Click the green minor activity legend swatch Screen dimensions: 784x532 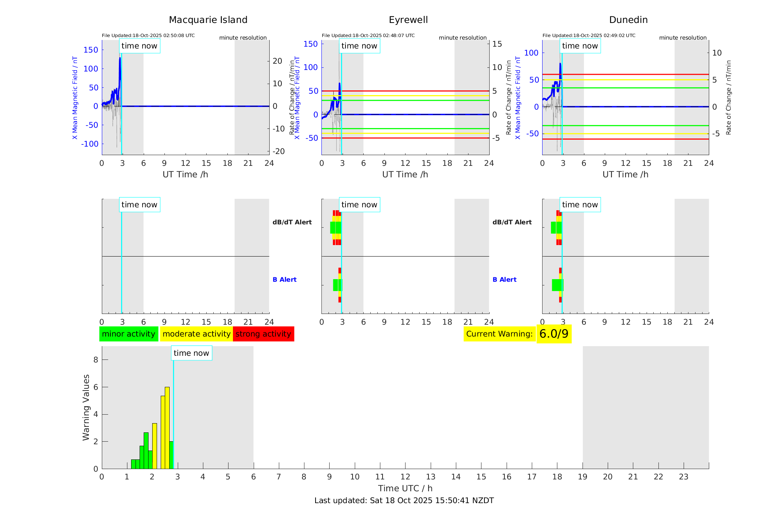coord(129,334)
